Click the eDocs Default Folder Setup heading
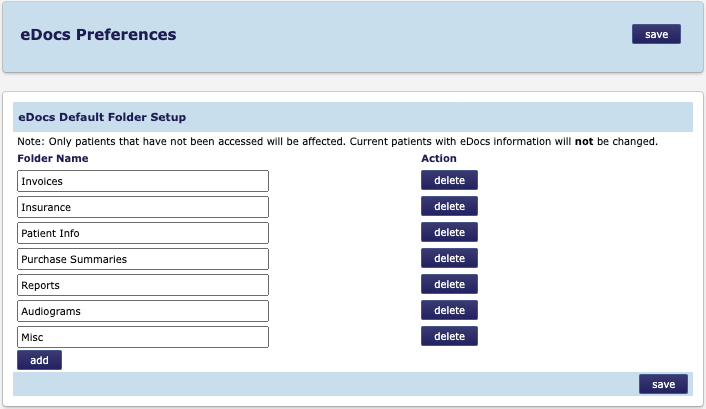The image size is (706, 409). pyautogui.click(x=102, y=118)
